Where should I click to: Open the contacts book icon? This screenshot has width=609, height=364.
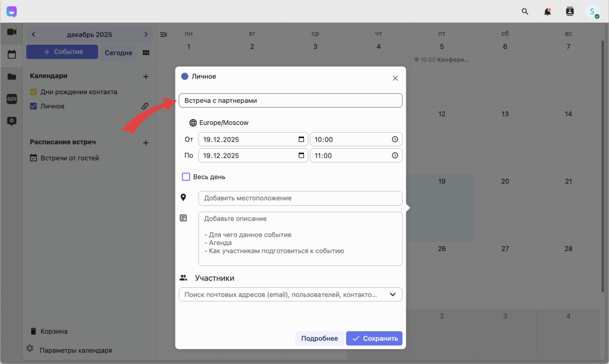[x=570, y=11]
